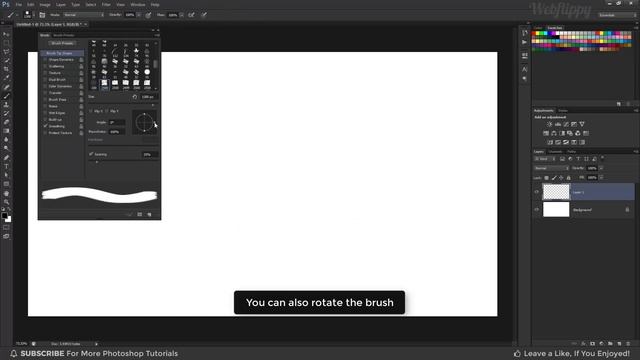Lock image pixels with brush lock icon
The width and height of the screenshot is (640, 360).
[x=554, y=178]
